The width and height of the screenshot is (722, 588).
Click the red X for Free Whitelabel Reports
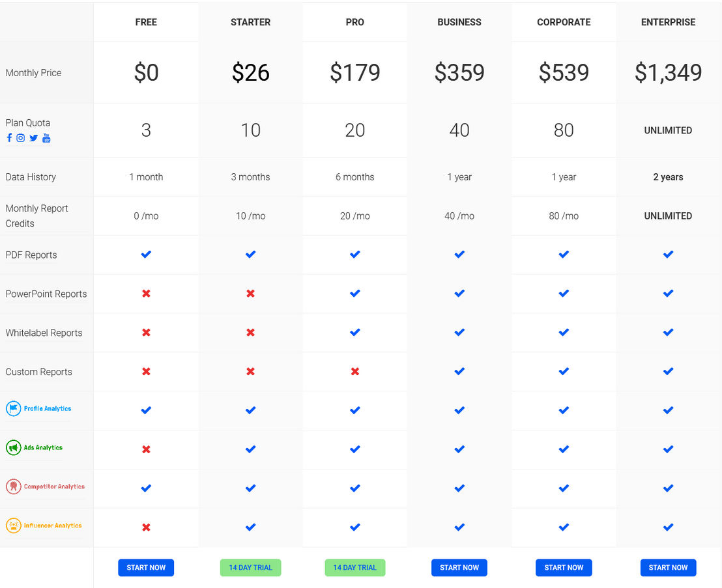[146, 332]
